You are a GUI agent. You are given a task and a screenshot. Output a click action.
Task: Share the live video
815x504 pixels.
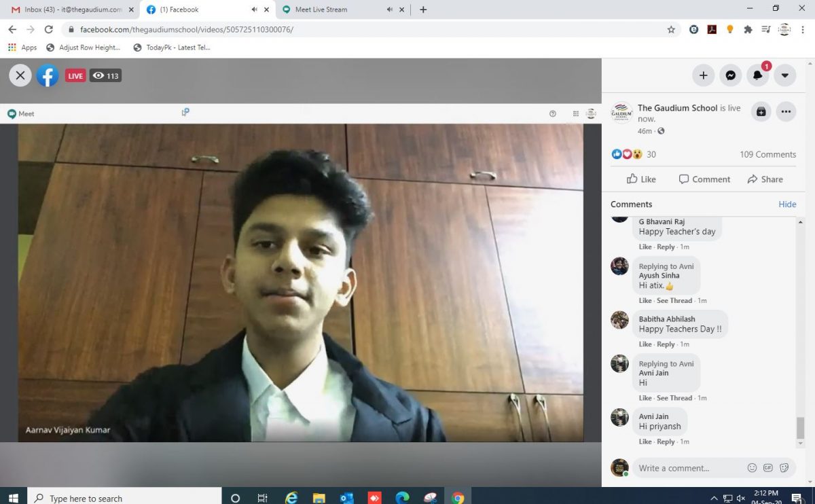pyautogui.click(x=765, y=179)
